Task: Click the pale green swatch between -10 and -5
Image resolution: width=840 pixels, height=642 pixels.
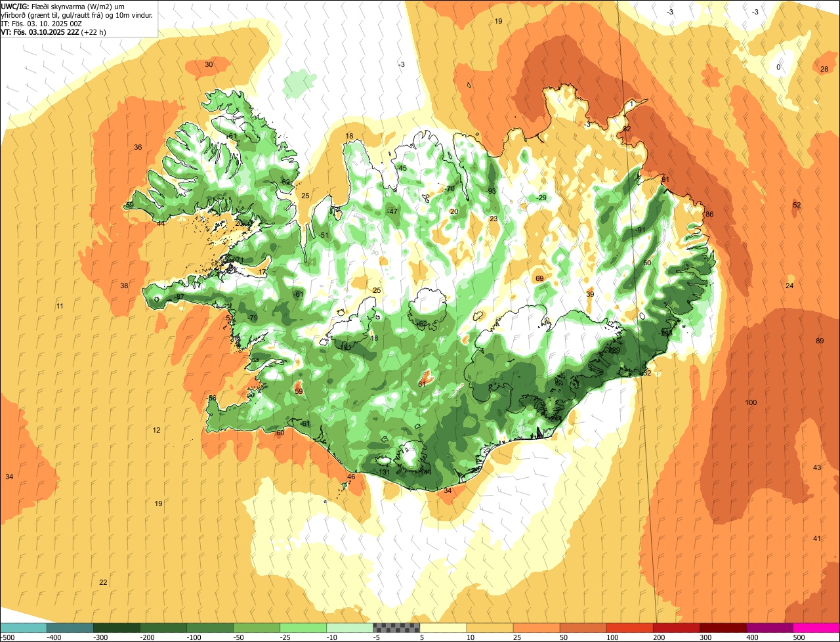Action: coord(350,628)
